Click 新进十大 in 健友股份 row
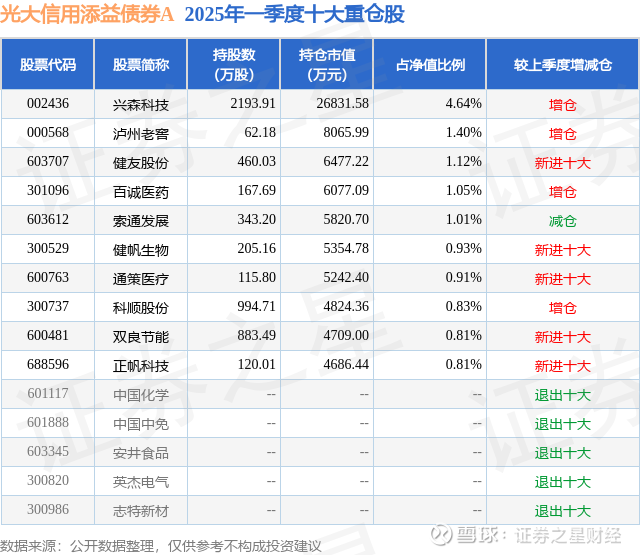This screenshot has width=640, height=555. coord(563,163)
